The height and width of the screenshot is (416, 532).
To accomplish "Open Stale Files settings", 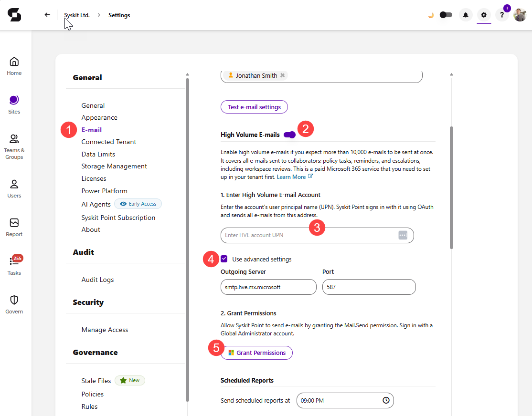I will point(96,381).
